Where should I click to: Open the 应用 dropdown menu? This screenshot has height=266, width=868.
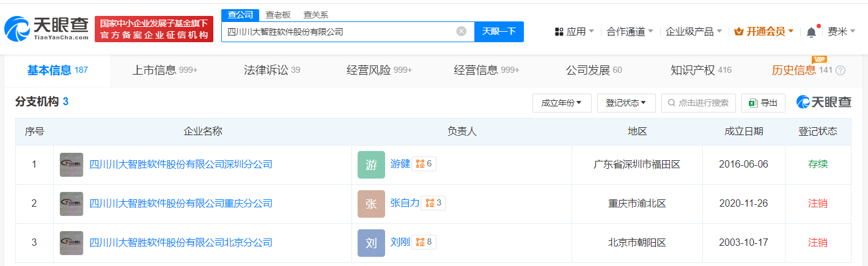point(574,31)
